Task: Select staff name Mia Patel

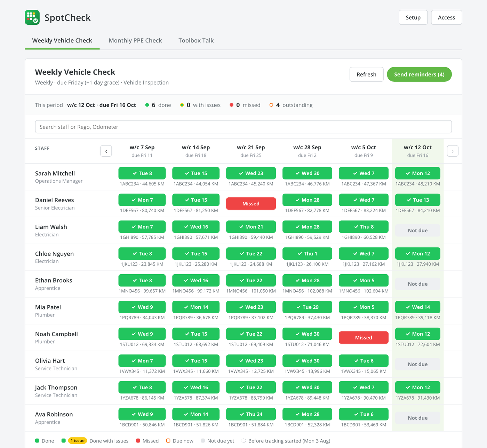Action: click(x=48, y=307)
